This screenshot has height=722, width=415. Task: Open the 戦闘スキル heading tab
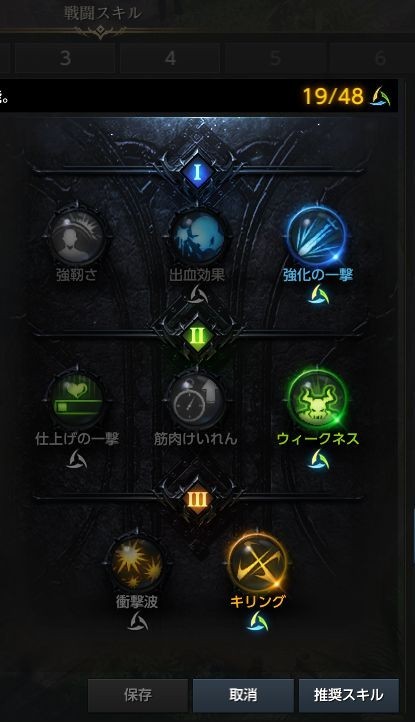(x=102, y=13)
